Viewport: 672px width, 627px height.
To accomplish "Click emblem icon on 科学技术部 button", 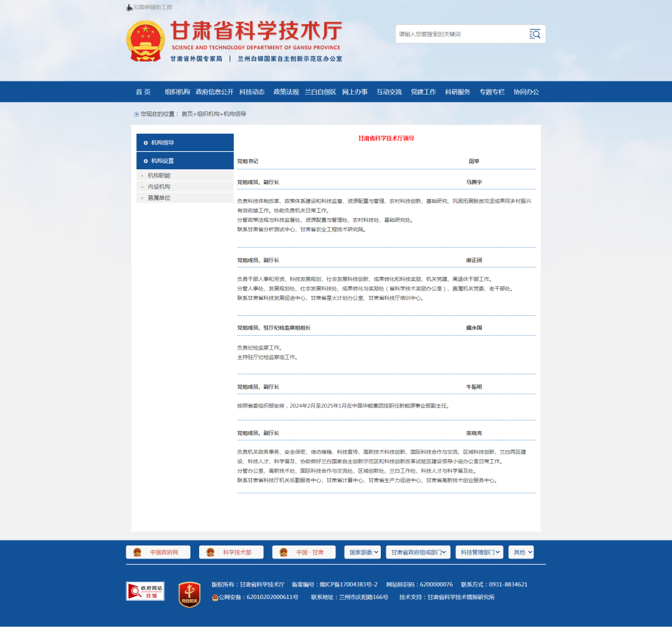I will tap(210, 552).
